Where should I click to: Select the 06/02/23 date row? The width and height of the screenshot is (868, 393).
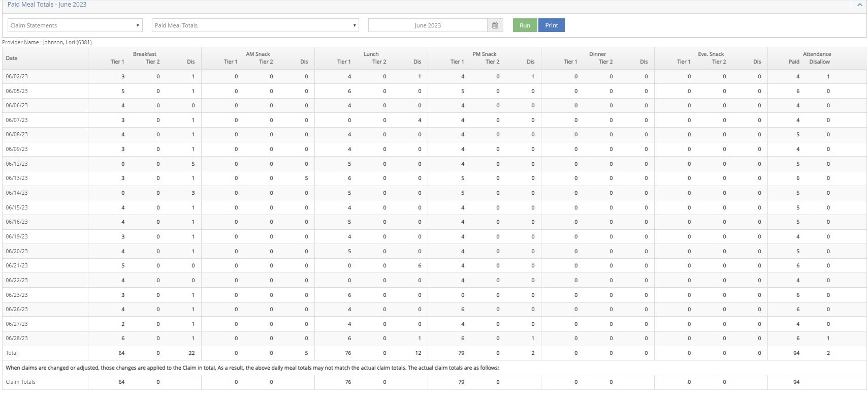pos(17,76)
